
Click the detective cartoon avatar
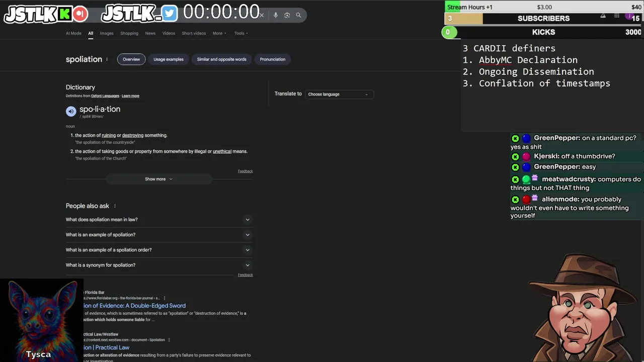tap(584, 308)
